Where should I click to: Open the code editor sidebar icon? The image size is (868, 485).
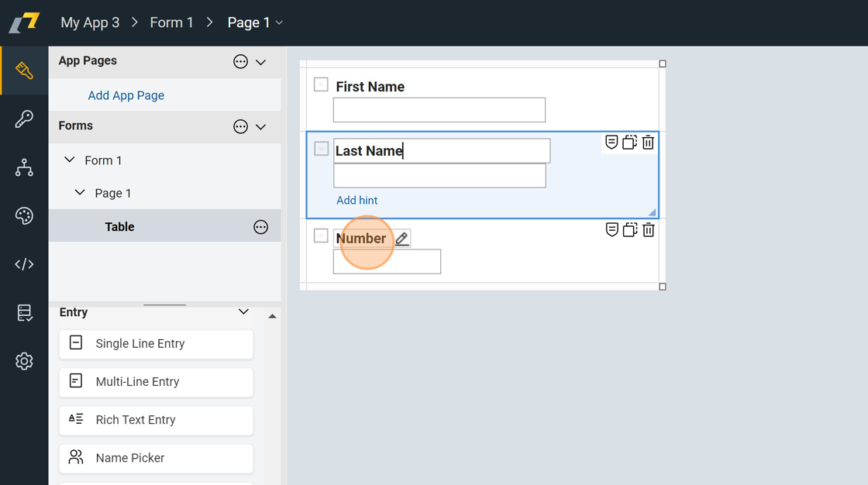click(x=24, y=264)
